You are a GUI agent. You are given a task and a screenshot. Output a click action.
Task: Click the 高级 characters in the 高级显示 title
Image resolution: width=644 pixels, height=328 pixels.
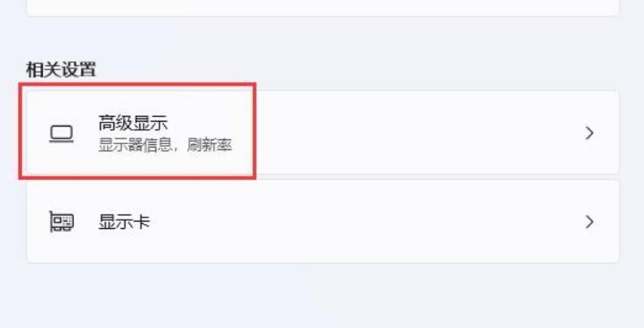tap(115, 122)
